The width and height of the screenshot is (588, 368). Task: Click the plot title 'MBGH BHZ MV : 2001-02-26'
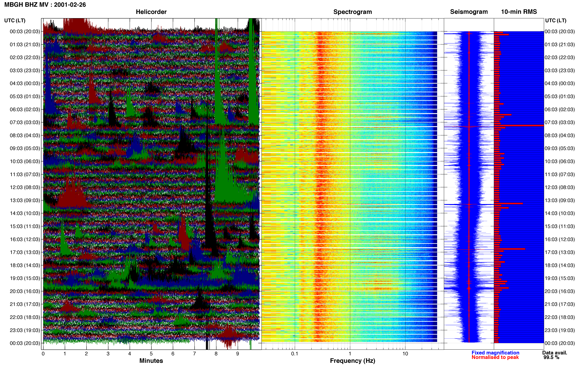[45, 5]
